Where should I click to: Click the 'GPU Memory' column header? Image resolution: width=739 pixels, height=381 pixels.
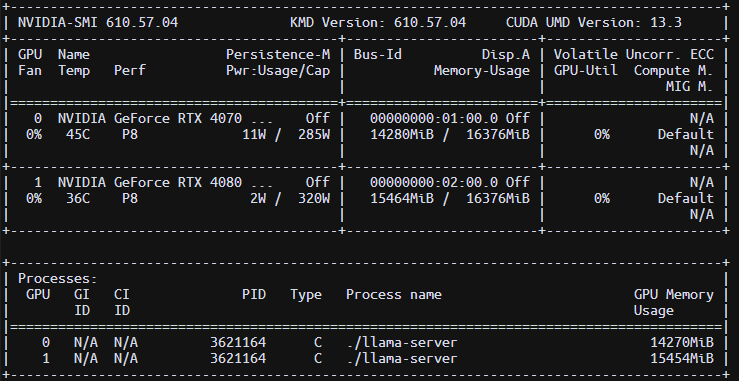[x=673, y=295]
